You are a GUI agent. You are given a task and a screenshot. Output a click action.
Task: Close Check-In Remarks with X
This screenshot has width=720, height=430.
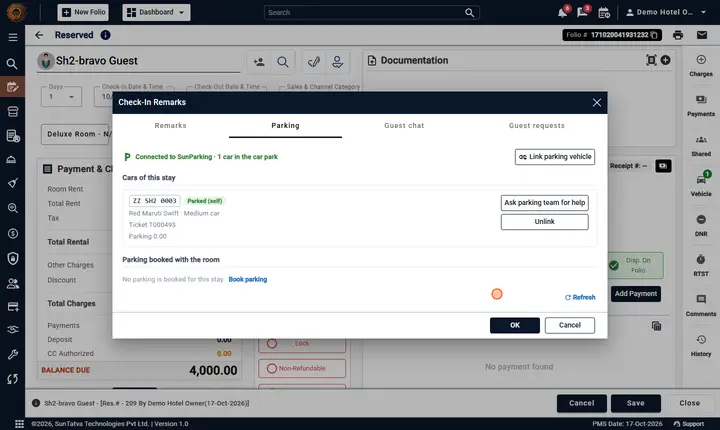click(x=596, y=102)
